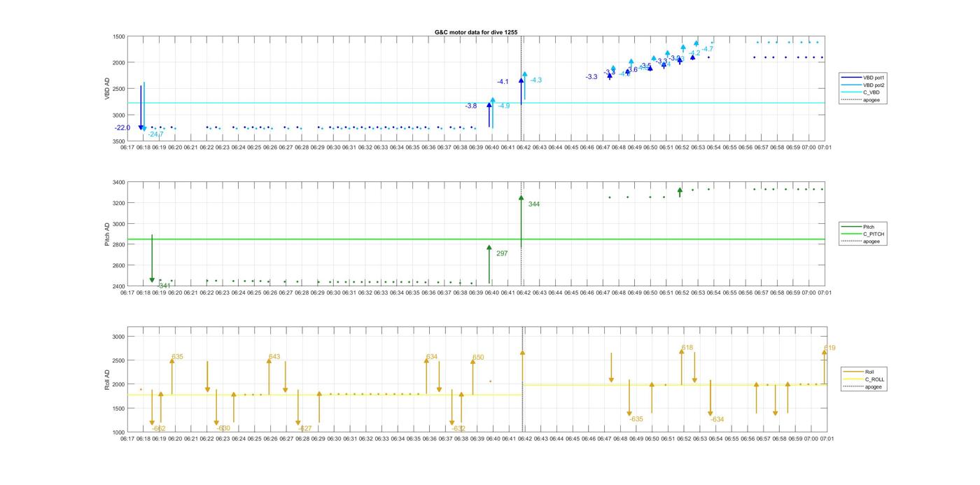The width and height of the screenshot is (980, 485).
Task: Click the "06:45" tick under the Roll plot
Action: [x=572, y=439]
